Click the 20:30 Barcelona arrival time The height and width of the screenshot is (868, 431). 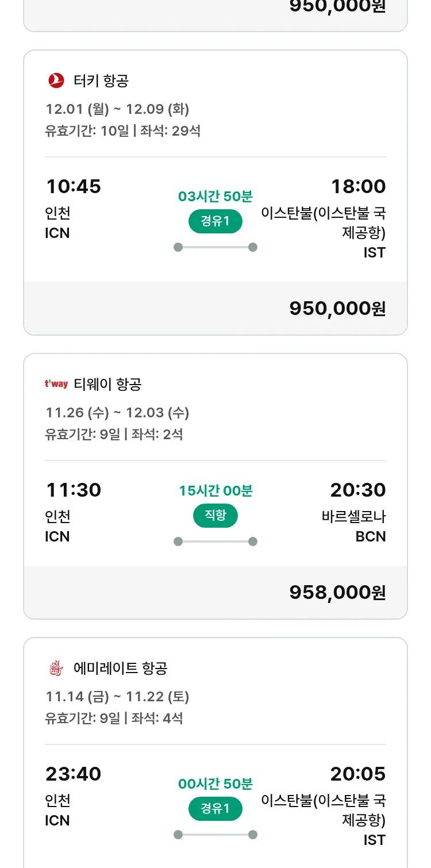tap(357, 490)
